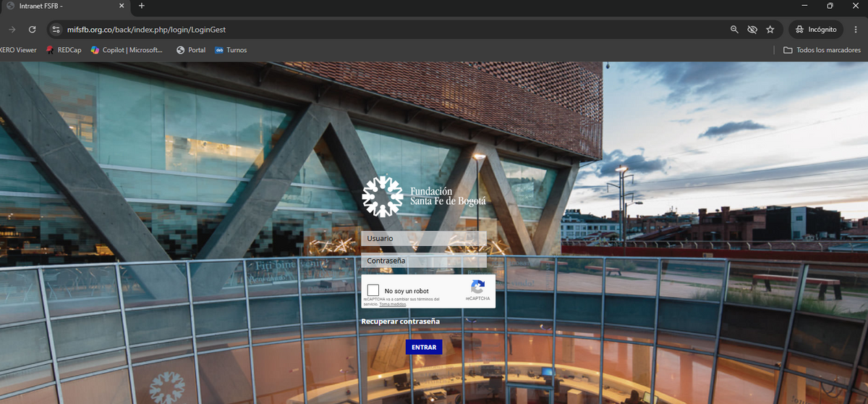The image size is (868, 404).
Task: Open a new tab with the plus icon
Action: [x=142, y=6]
